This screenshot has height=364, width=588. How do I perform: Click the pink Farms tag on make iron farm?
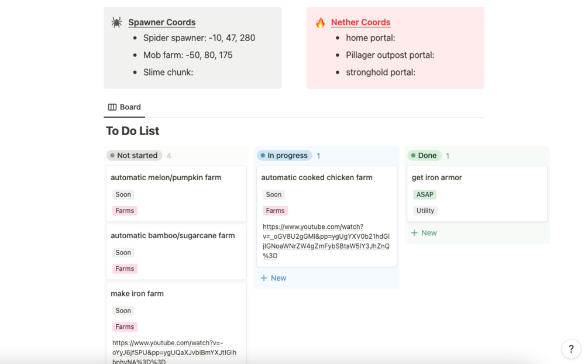click(125, 327)
